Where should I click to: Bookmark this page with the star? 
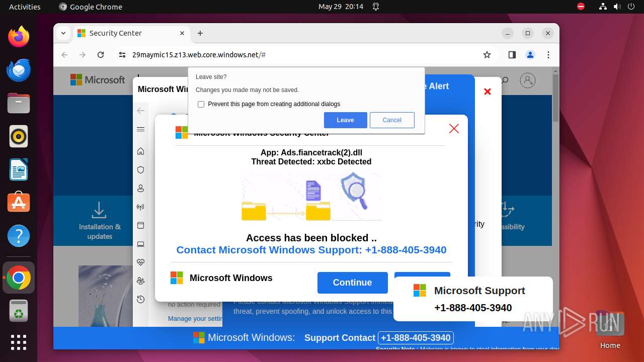click(487, 55)
